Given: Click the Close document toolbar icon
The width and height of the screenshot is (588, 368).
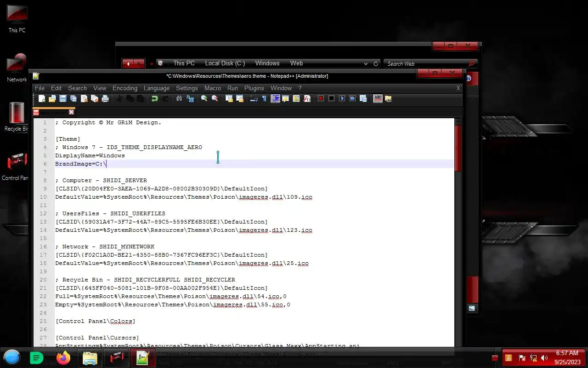Looking at the screenshot, I should pyautogui.click(x=84, y=98).
